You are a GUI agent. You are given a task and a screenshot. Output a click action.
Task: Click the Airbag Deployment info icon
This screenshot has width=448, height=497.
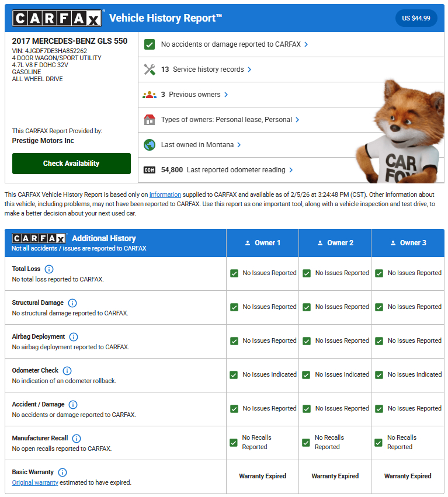click(74, 337)
